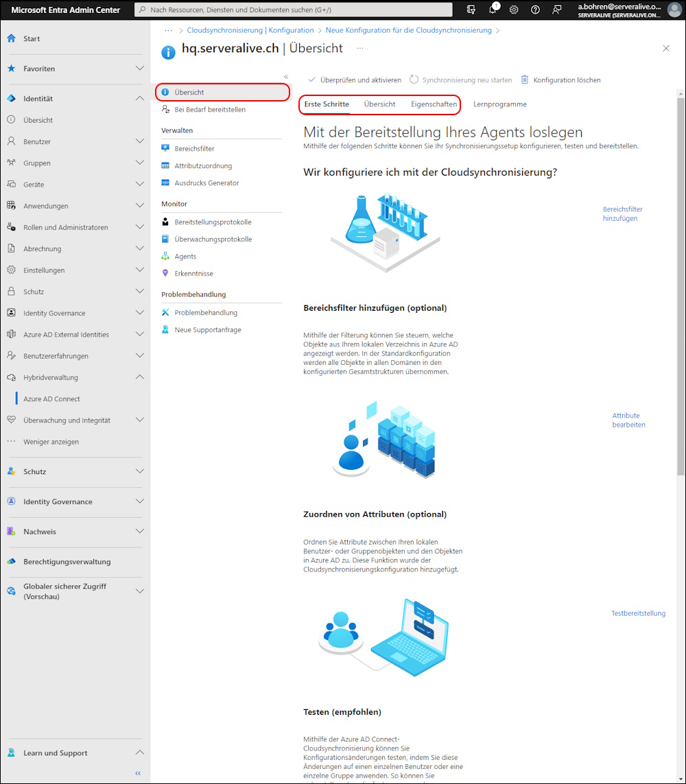686x784 pixels.
Task: Click the Bei Bedarf bereitstellen icon
Action: click(x=165, y=110)
